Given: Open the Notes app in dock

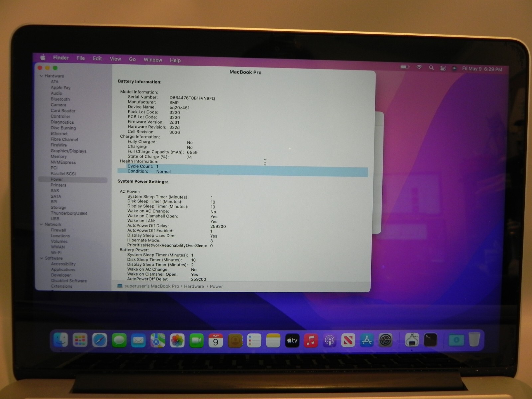Looking at the screenshot, I should (273, 341).
